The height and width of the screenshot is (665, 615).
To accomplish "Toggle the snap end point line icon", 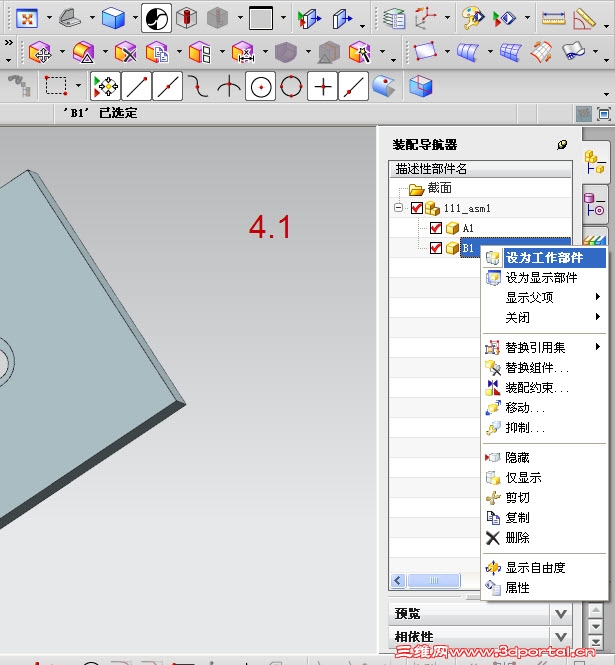I will coord(137,87).
